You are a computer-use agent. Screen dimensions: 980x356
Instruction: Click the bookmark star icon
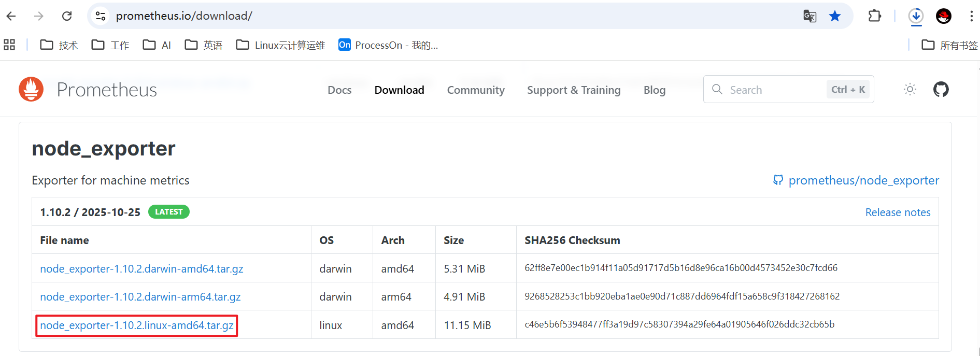[835, 16]
